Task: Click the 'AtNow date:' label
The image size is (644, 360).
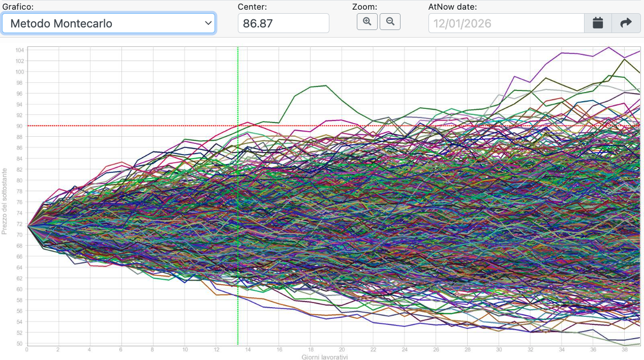Action: 452,7
